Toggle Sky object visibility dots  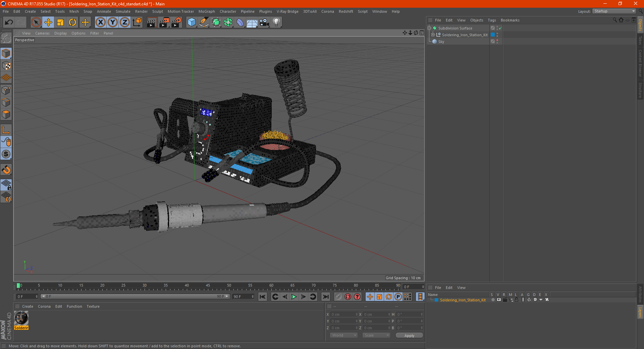tap(497, 42)
